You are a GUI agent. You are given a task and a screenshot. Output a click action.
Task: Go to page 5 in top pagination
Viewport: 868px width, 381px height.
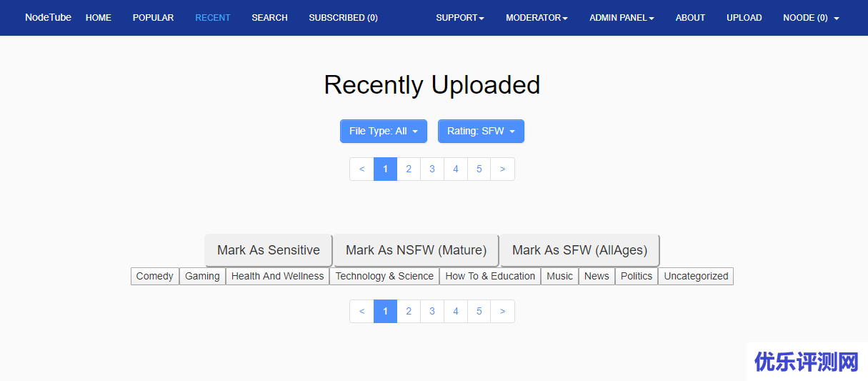(479, 169)
